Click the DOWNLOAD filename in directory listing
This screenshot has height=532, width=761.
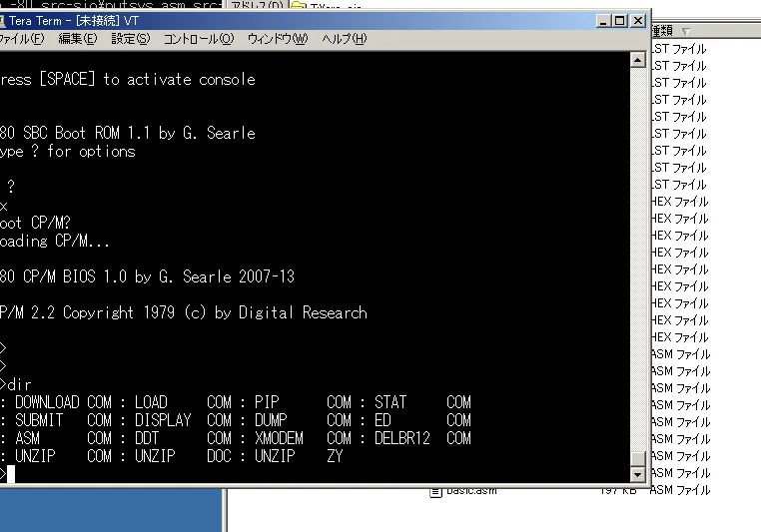(x=47, y=402)
